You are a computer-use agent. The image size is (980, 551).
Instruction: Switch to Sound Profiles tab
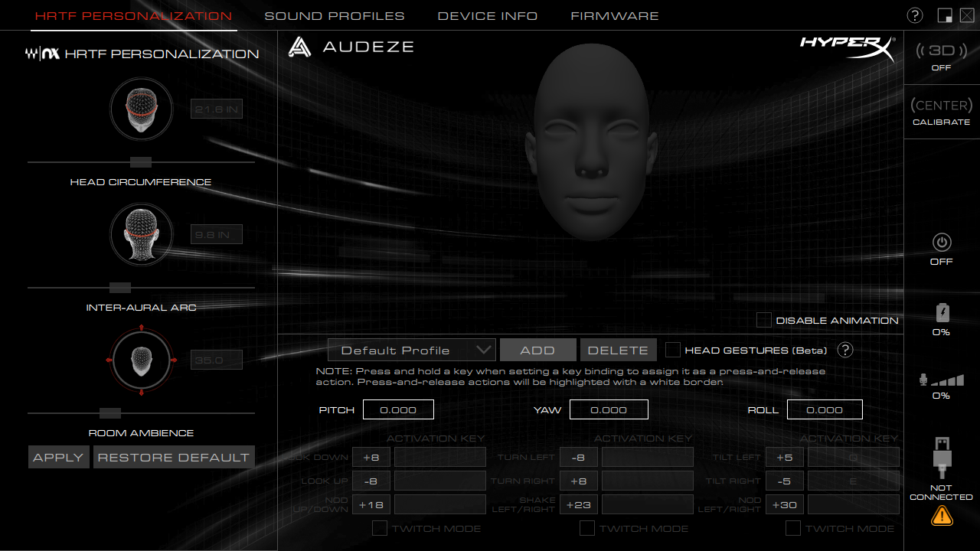pos(335,15)
